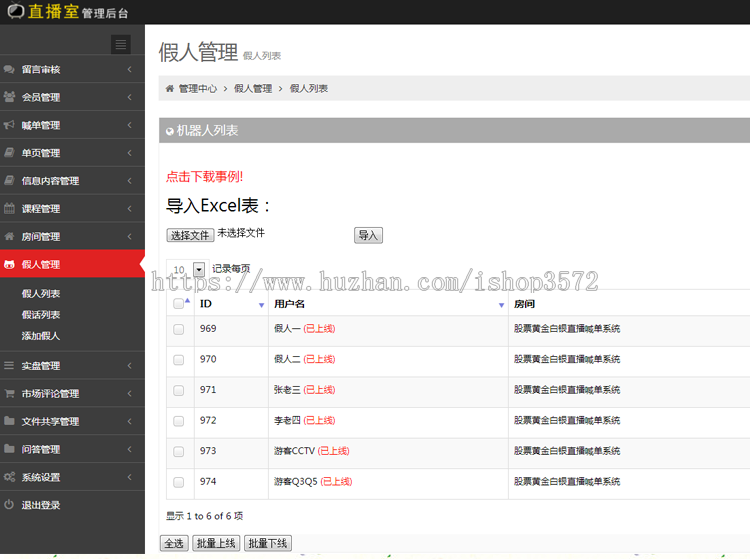The height and width of the screenshot is (559, 750).
Task: Select the 假人管理 sidebar menu
Action: click(72, 263)
